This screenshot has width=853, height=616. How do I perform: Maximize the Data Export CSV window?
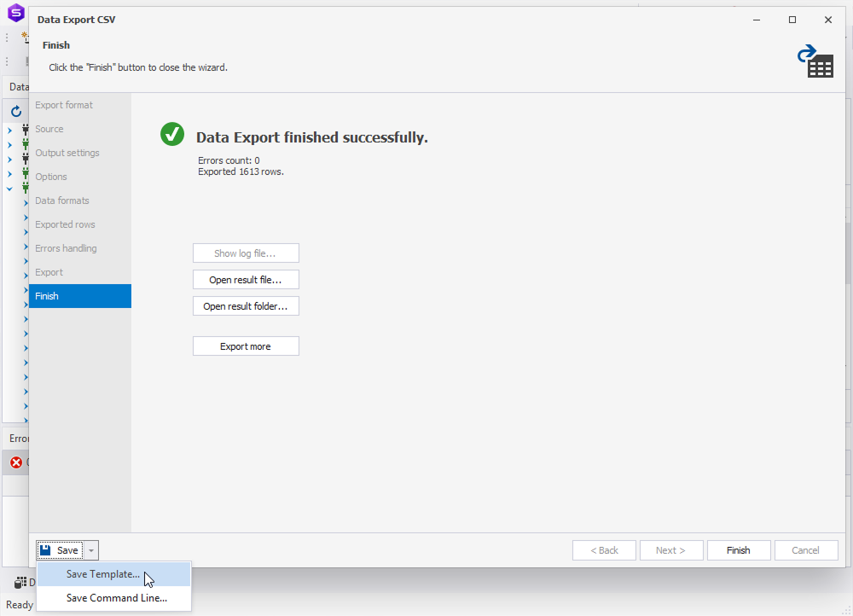(792, 20)
